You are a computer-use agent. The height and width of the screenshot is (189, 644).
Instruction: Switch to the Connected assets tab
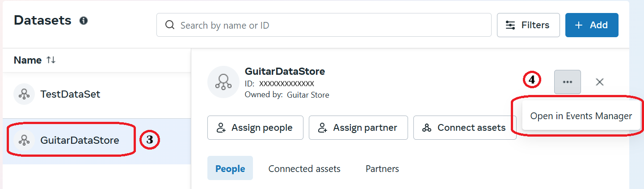304,169
